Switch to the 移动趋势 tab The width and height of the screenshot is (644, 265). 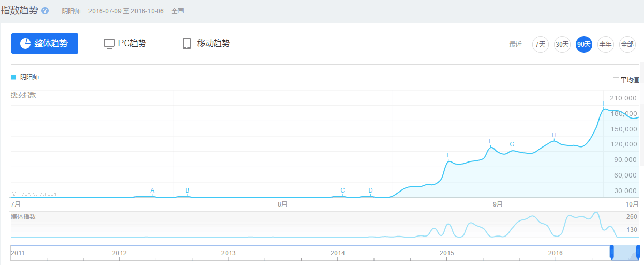(x=206, y=43)
